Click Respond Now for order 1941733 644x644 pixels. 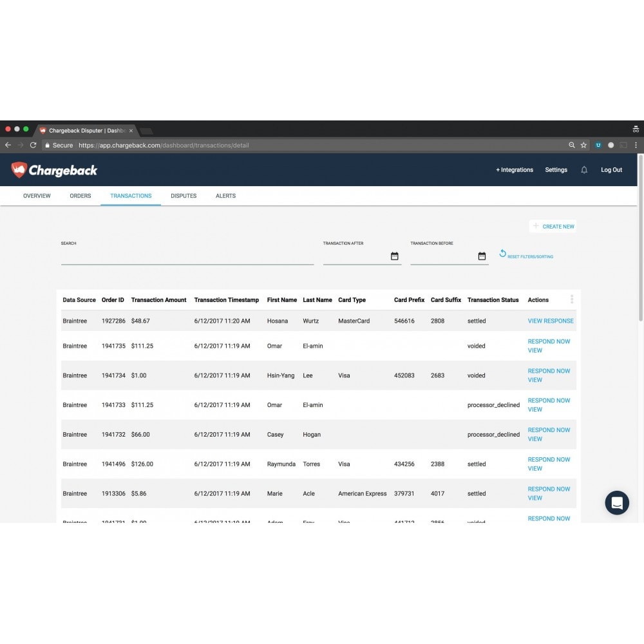pyautogui.click(x=548, y=401)
